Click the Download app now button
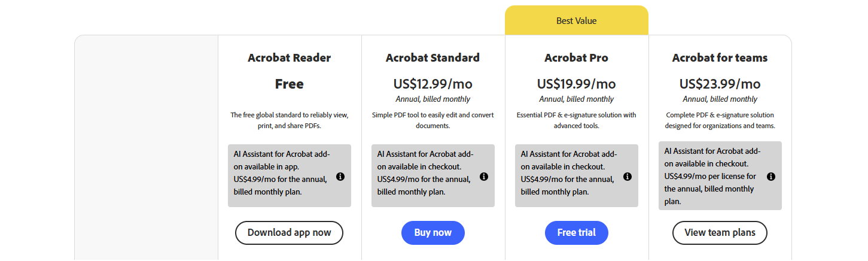The width and height of the screenshot is (868, 261). [289, 233]
